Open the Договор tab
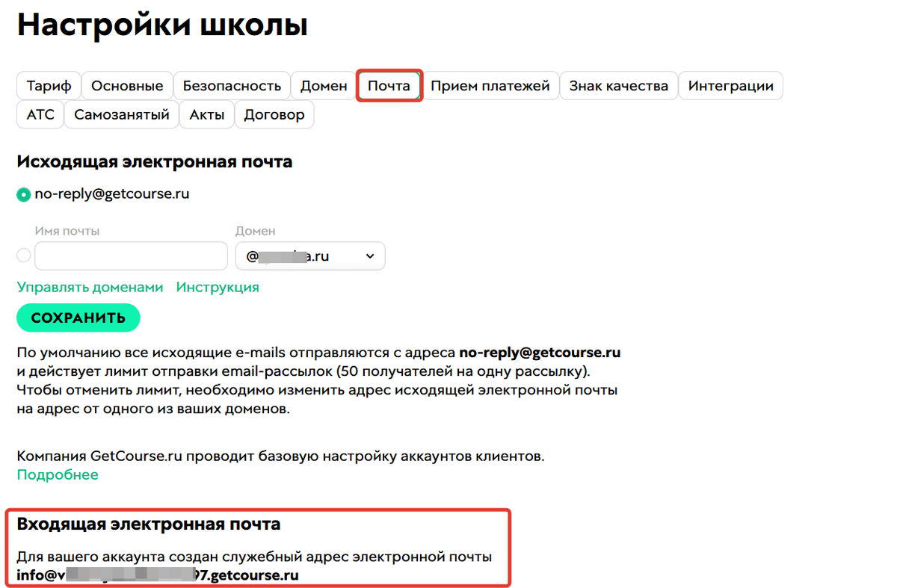 pyautogui.click(x=274, y=115)
